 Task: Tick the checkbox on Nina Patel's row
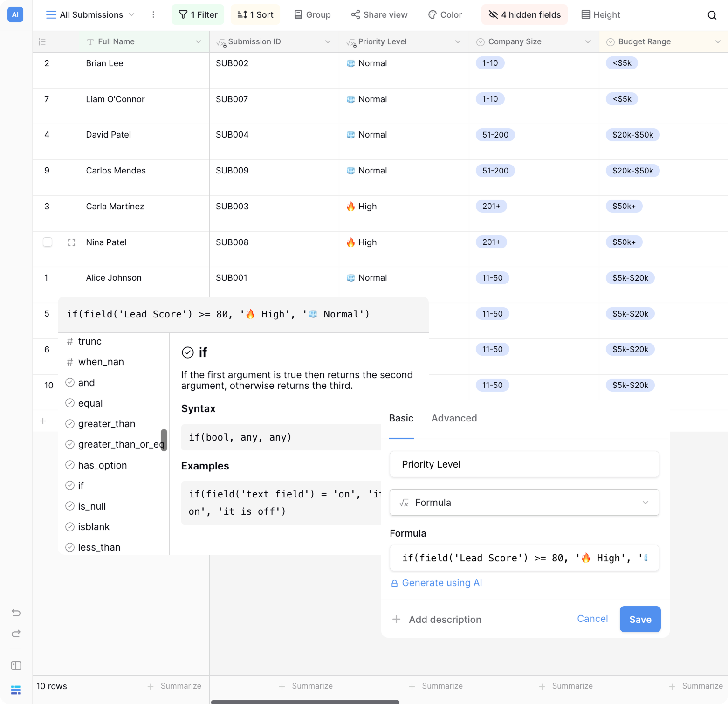point(48,242)
